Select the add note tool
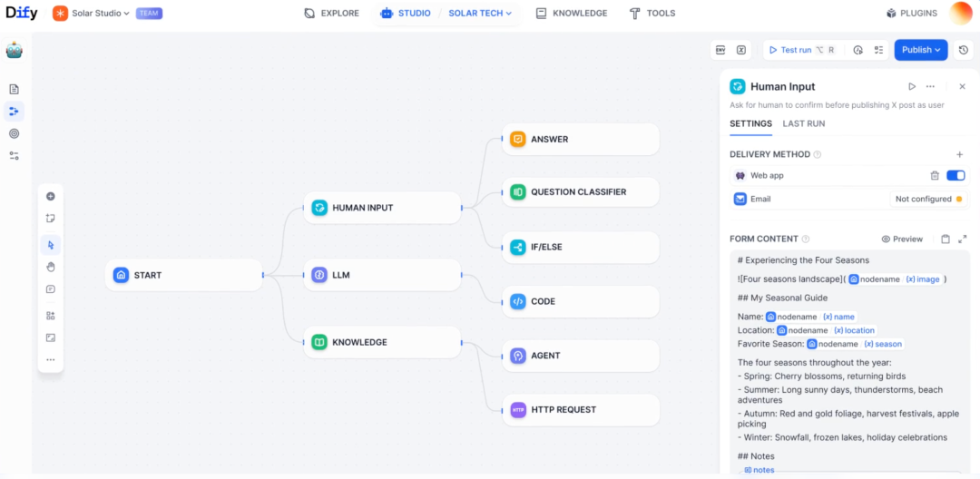The image size is (980, 479). coord(51,218)
